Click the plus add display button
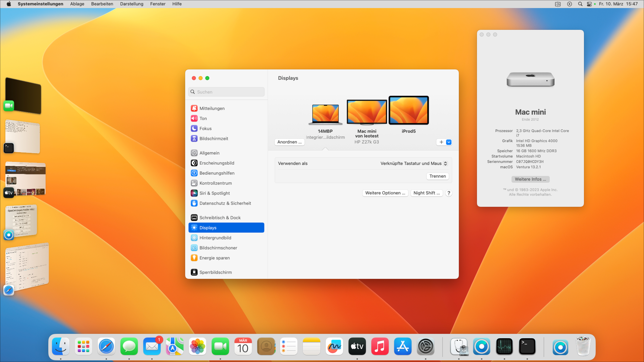The image size is (644, 362). [441, 142]
